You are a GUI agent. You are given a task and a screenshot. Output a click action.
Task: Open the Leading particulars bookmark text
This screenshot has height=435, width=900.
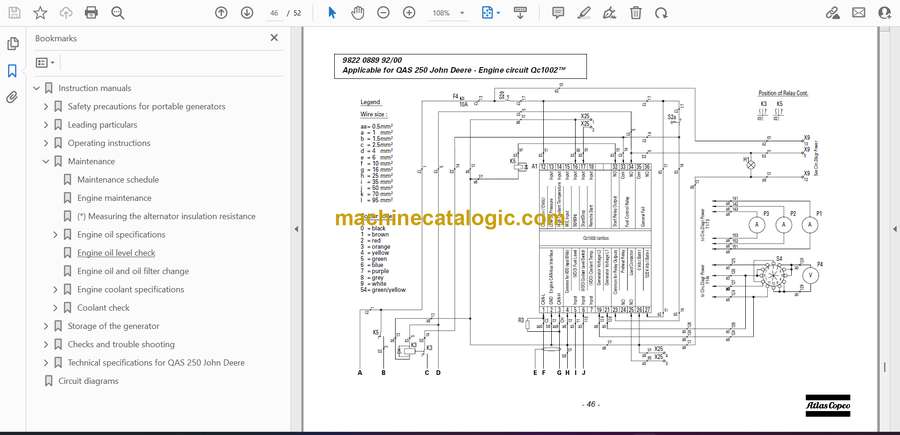(x=103, y=125)
